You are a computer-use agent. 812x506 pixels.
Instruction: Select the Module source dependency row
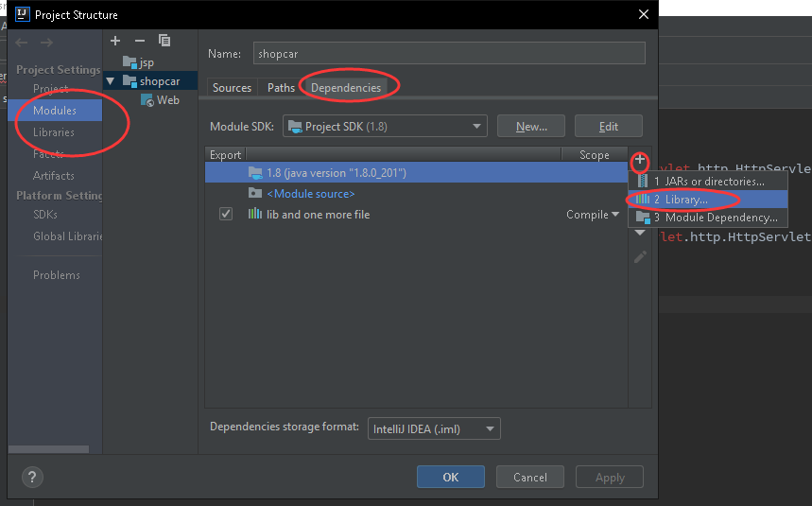[416, 194]
